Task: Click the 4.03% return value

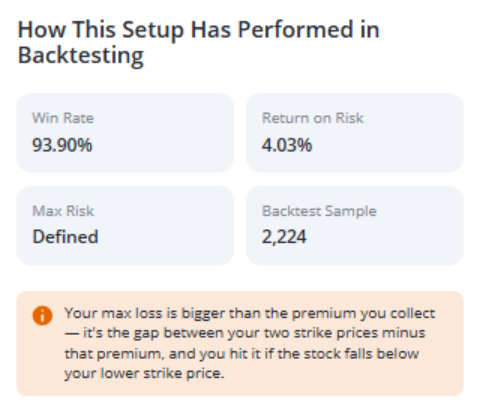Action: click(x=287, y=145)
